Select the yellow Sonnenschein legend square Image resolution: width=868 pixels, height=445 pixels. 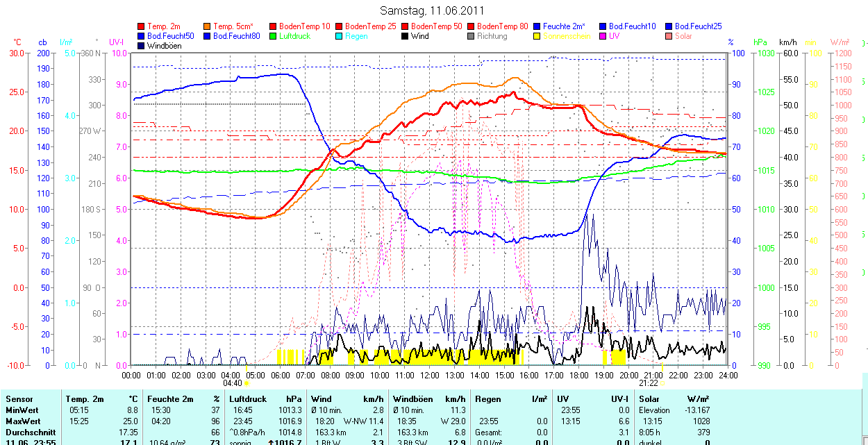tap(537, 36)
